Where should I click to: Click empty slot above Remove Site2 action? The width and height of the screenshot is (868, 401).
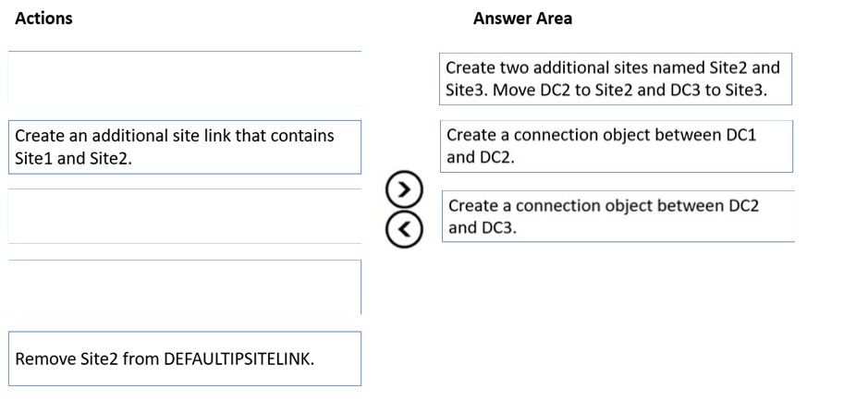pos(184,287)
